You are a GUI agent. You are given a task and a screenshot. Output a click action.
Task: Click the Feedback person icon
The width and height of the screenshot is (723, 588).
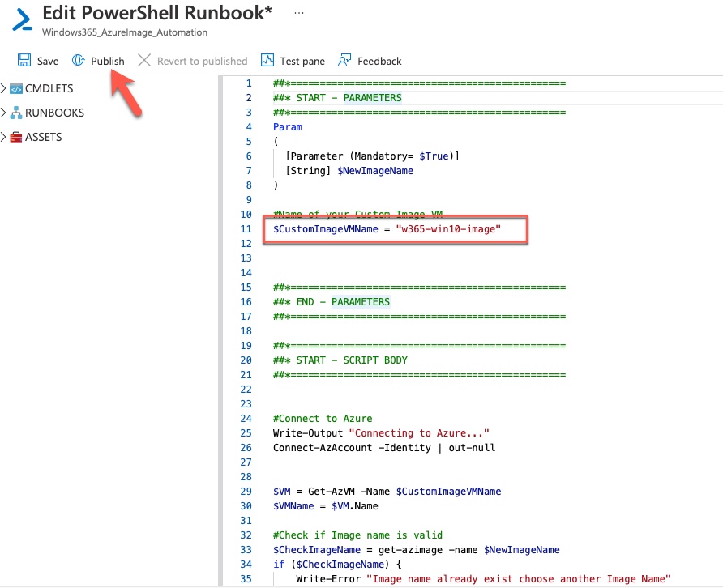[344, 61]
